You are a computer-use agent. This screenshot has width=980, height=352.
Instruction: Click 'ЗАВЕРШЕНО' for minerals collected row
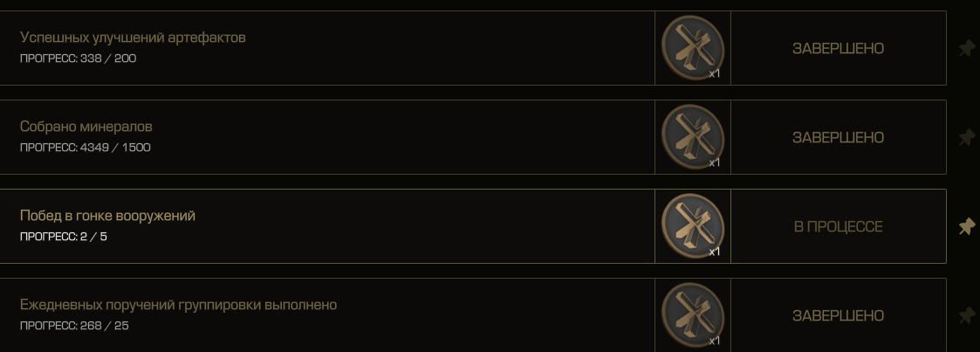tap(838, 137)
